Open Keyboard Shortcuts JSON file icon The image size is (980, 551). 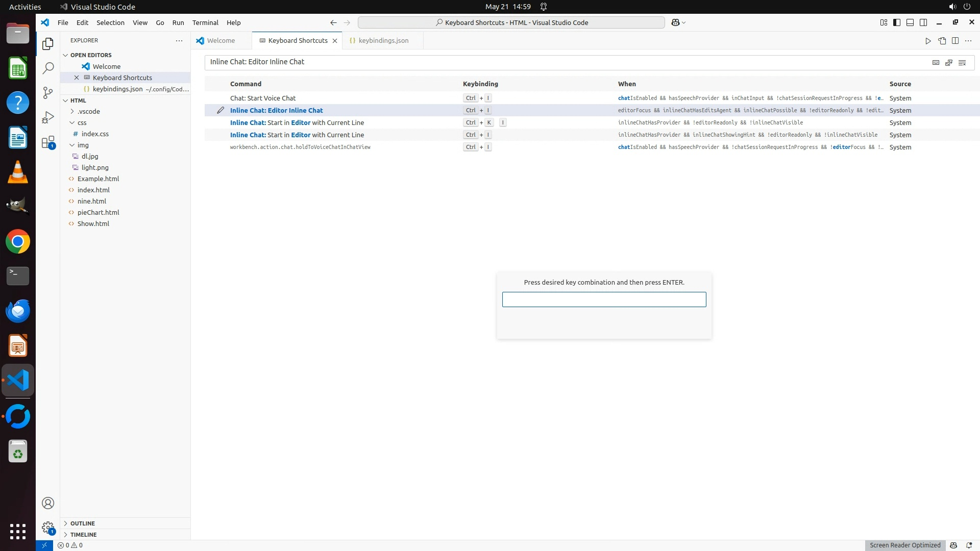click(942, 41)
